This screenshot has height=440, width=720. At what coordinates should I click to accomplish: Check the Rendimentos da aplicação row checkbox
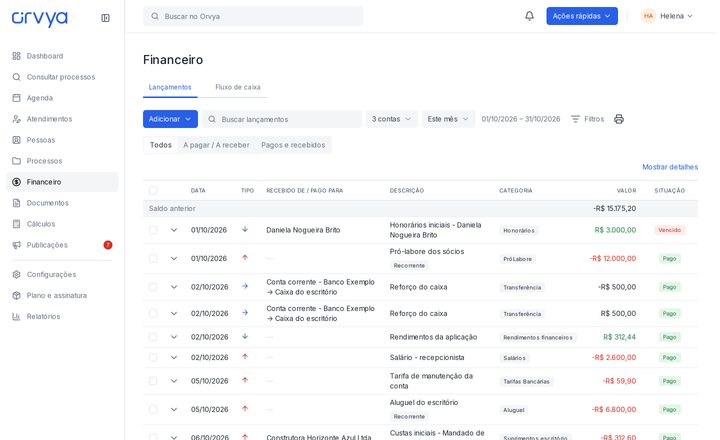153,337
